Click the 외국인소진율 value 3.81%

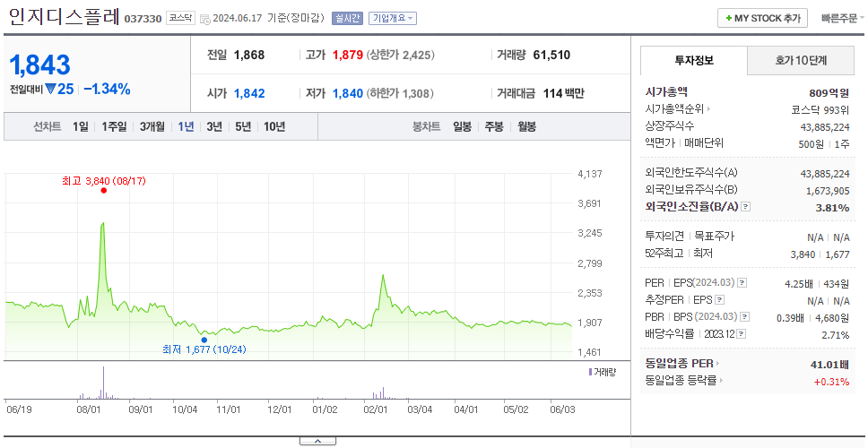[834, 208]
